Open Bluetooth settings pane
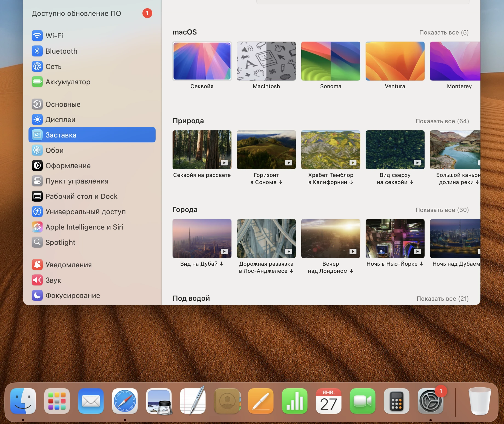 (92, 51)
